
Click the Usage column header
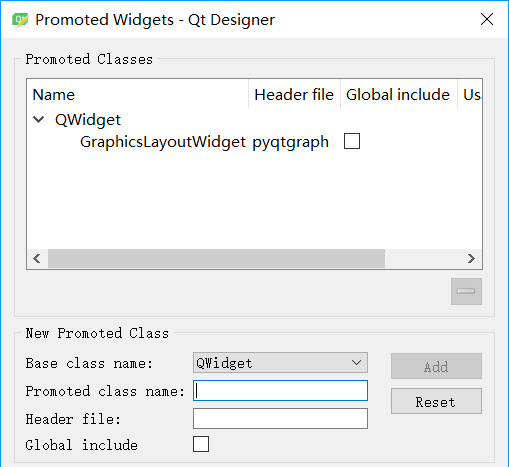[470, 94]
